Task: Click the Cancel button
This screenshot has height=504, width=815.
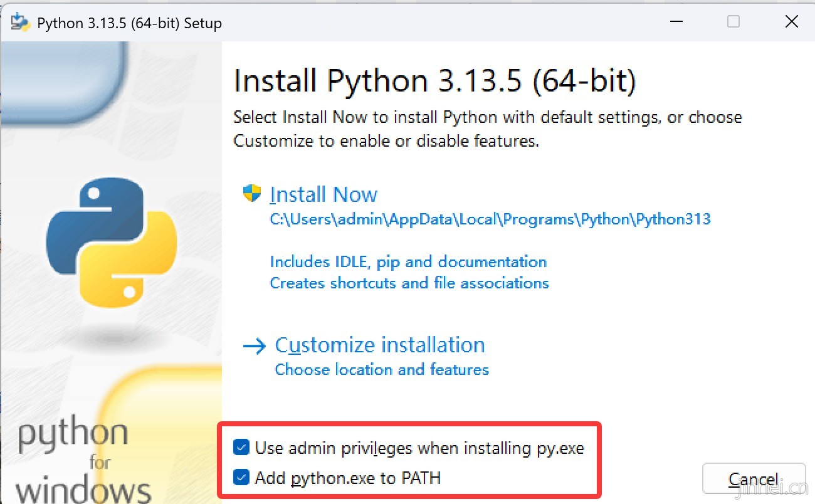Action: pyautogui.click(x=754, y=480)
